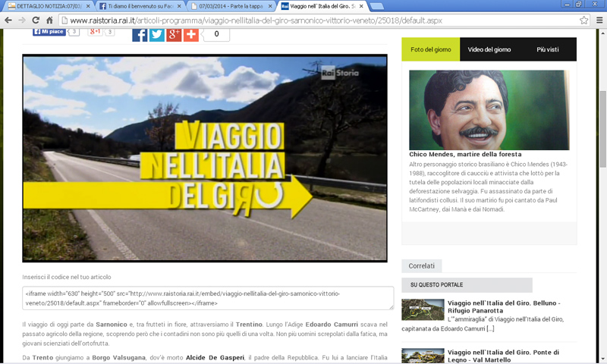Bookmark this page with the star icon

(583, 20)
